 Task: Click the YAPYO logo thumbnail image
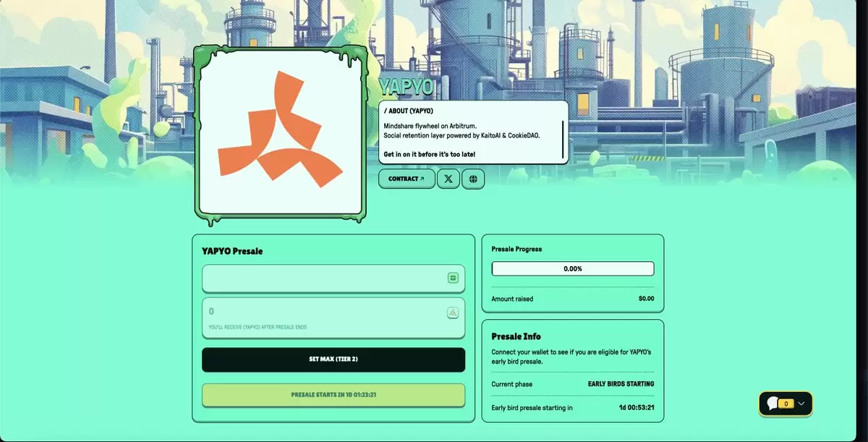click(x=281, y=135)
